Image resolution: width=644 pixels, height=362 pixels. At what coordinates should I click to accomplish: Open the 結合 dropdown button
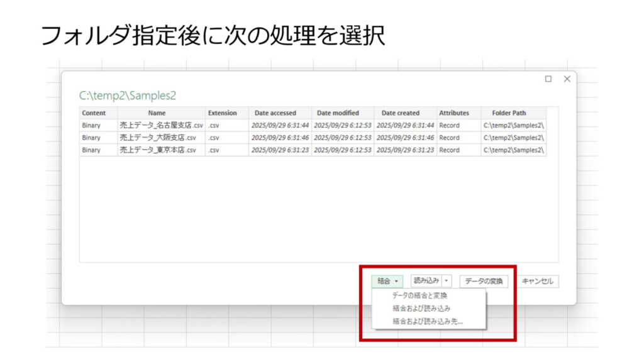[x=387, y=282]
